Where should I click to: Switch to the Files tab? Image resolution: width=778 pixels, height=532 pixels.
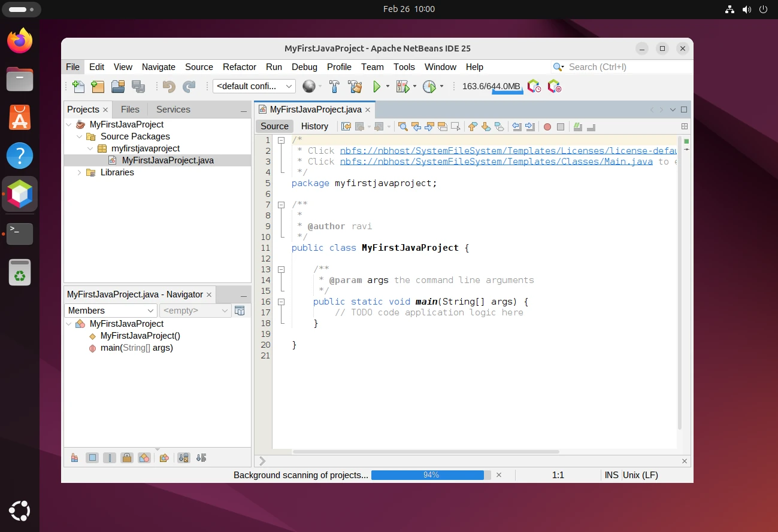coord(130,110)
